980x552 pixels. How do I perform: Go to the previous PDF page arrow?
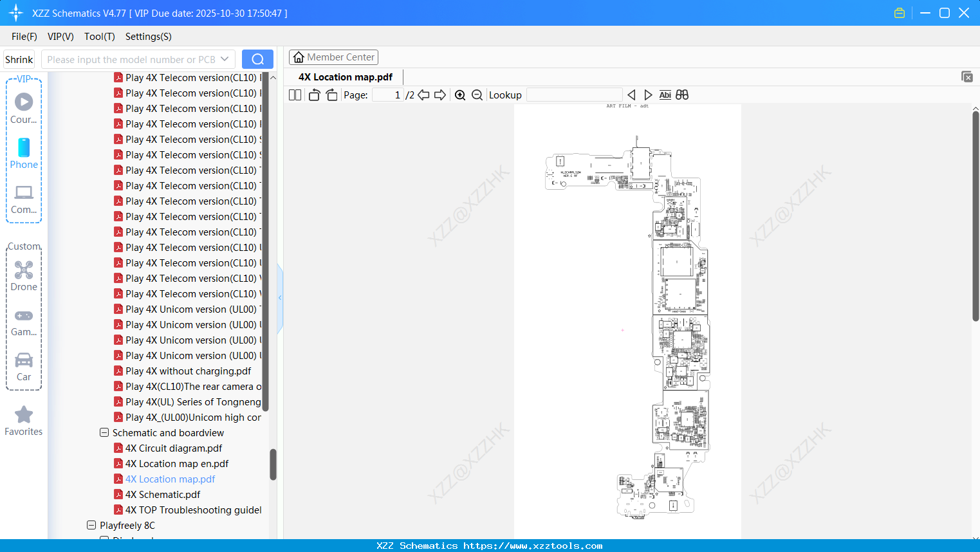coord(423,95)
